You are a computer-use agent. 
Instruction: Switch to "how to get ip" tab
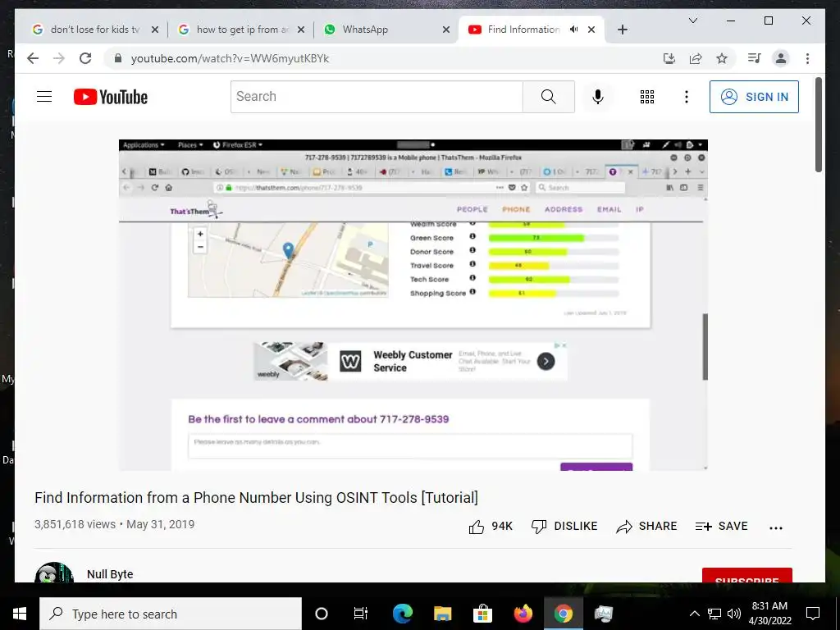tap(242, 30)
